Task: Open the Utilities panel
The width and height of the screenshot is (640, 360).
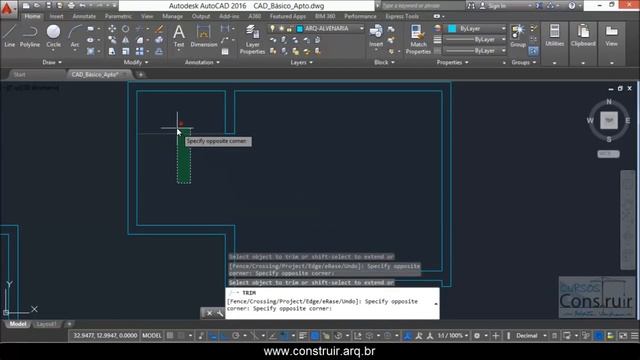Action: [554, 35]
